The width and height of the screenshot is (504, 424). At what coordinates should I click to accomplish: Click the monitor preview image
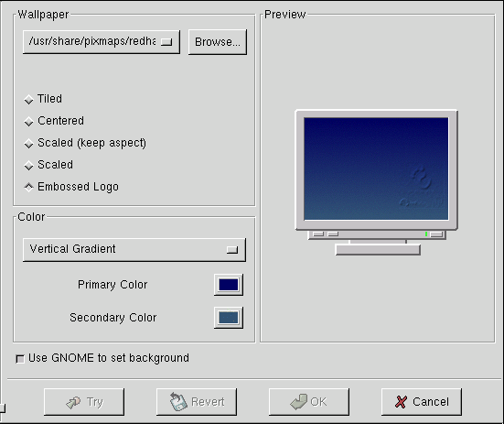[x=376, y=182]
